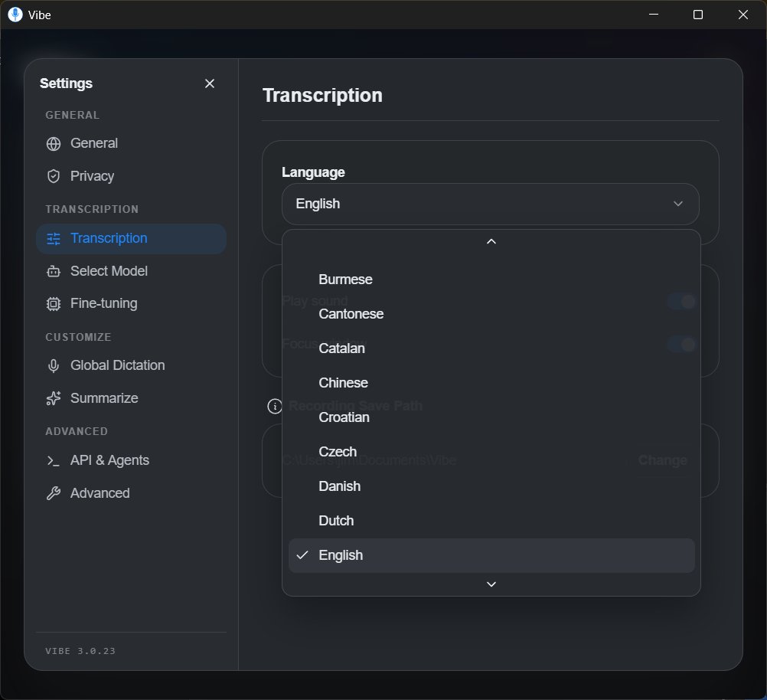Click the down arrow in language list

pyautogui.click(x=491, y=584)
